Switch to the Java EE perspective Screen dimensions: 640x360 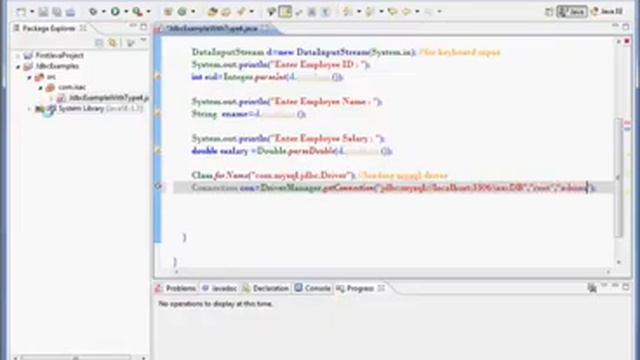(x=607, y=12)
